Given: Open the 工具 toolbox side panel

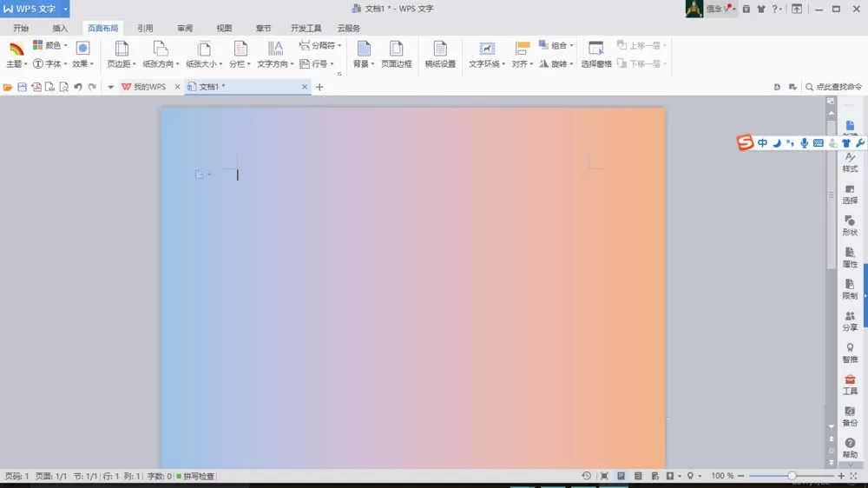Looking at the screenshot, I should 850,385.
